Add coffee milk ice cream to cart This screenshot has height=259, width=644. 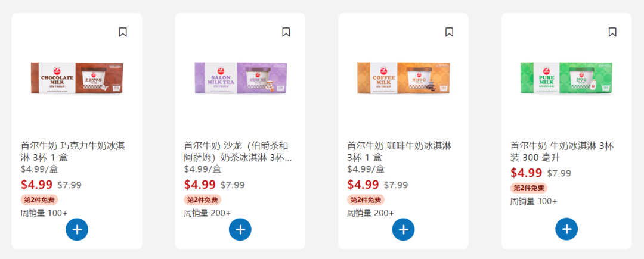403,229
